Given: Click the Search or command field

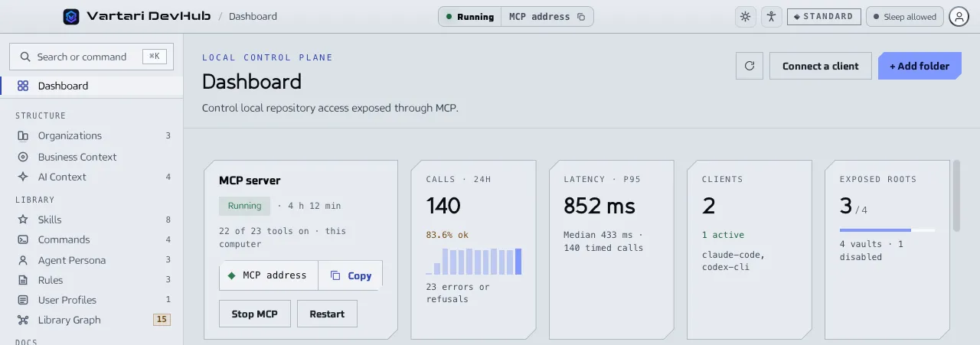Looking at the screenshot, I should point(91,57).
